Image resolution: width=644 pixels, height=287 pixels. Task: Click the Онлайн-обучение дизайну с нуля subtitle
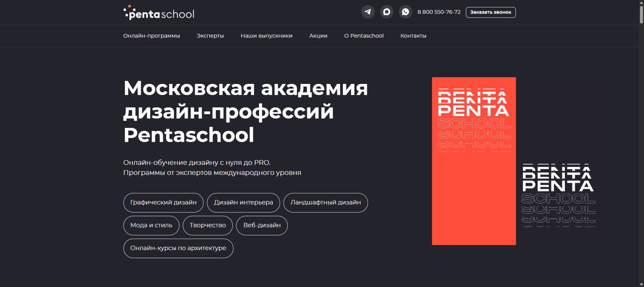(x=212, y=168)
